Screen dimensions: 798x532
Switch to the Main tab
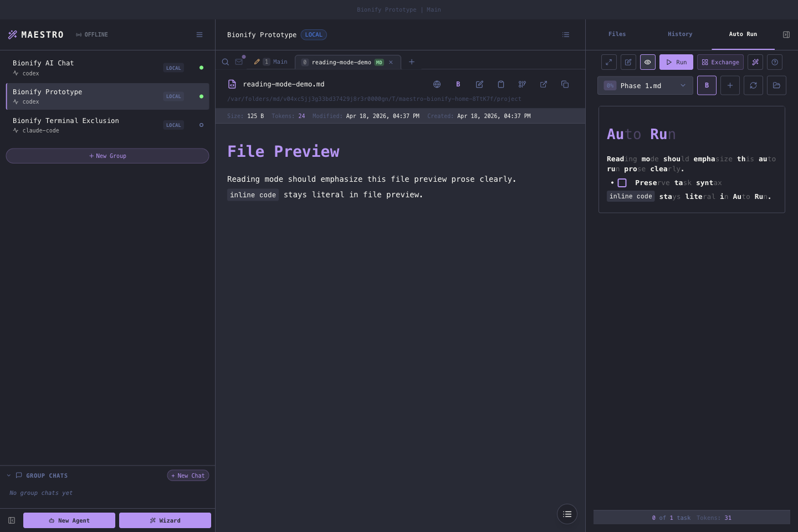click(270, 62)
